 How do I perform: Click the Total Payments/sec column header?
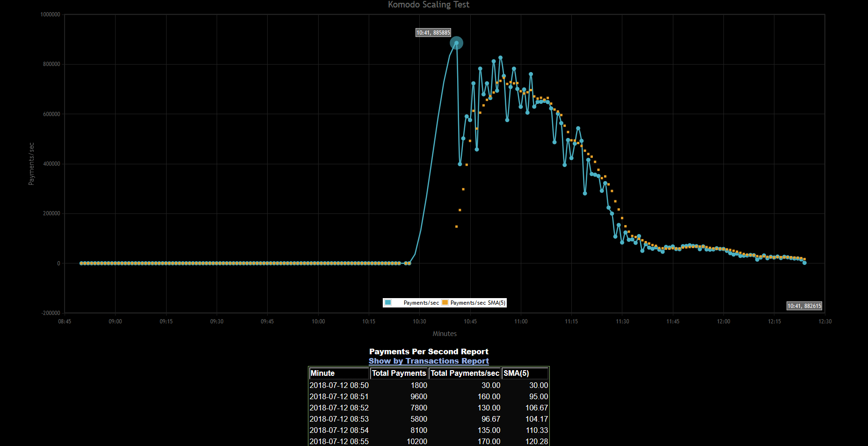point(465,373)
